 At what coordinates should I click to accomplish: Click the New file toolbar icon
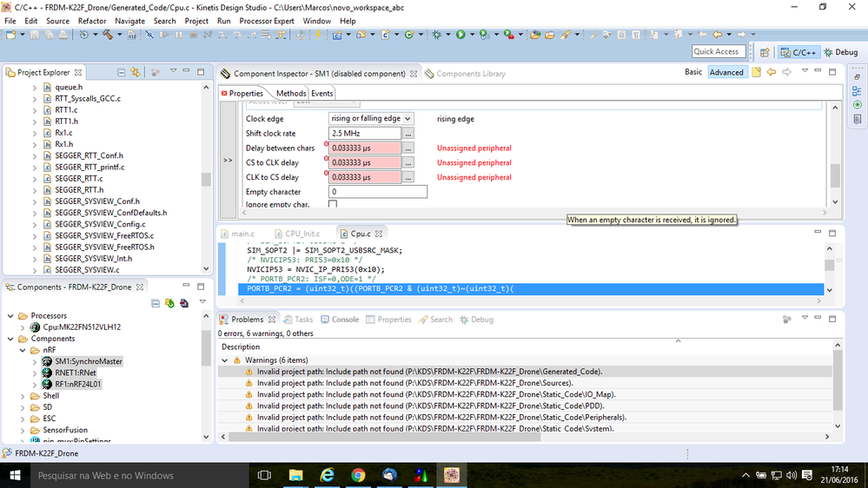[10, 35]
